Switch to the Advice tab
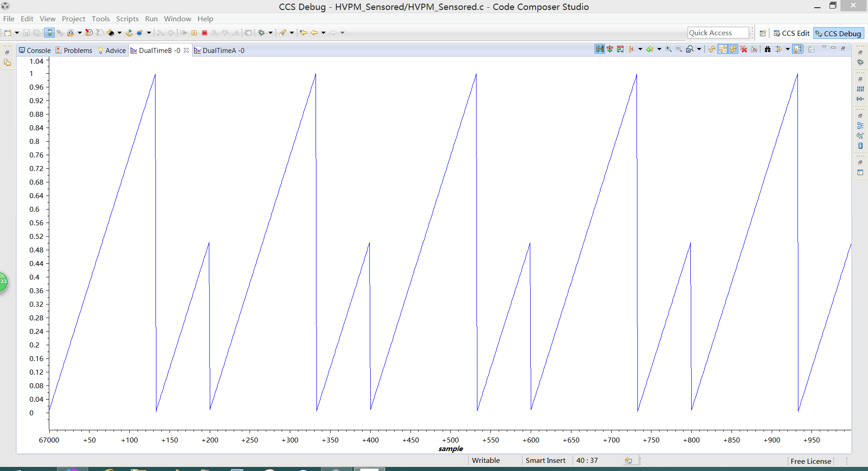Image resolution: width=868 pixels, height=471 pixels. click(x=112, y=50)
